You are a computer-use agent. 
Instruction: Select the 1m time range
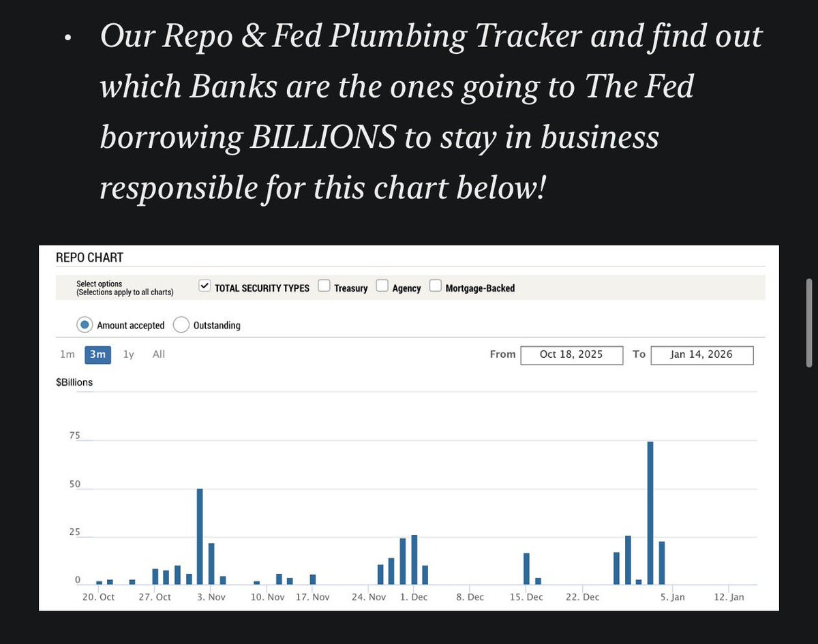click(x=67, y=354)
